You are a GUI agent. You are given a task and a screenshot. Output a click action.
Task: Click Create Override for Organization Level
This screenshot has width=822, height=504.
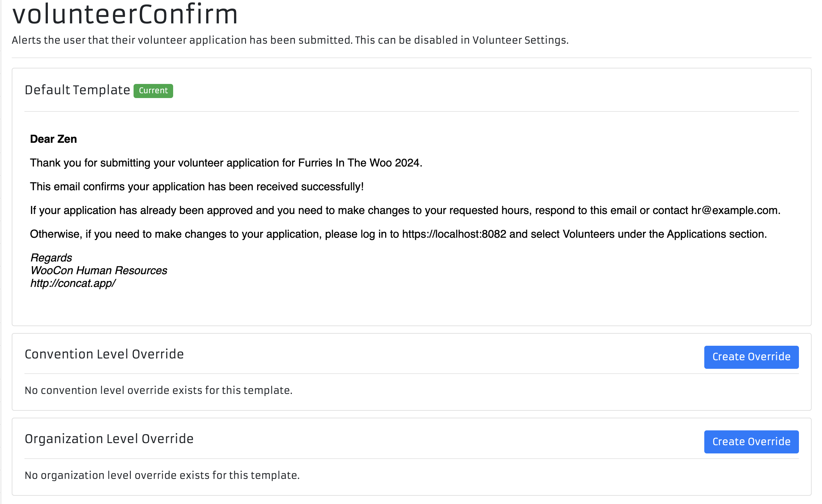[751, 441]
